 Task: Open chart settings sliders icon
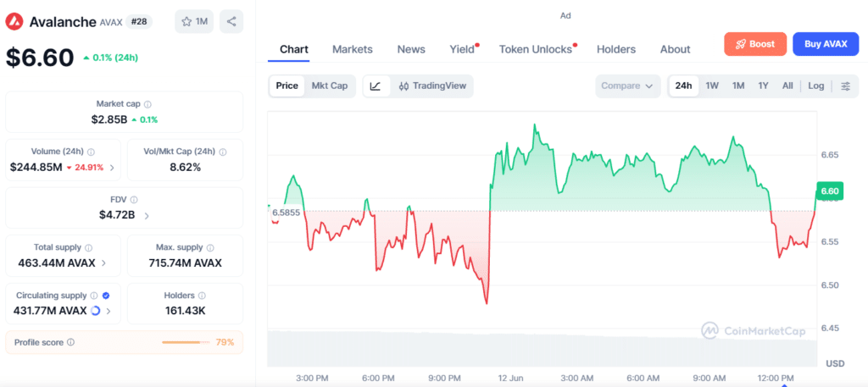click(845, 86)
